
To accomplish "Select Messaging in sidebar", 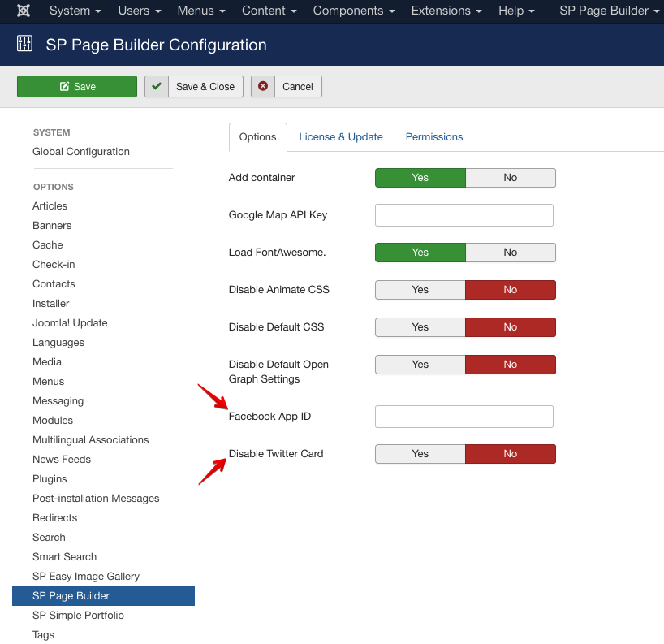I will pyautogui.click(x=58, y=401).
